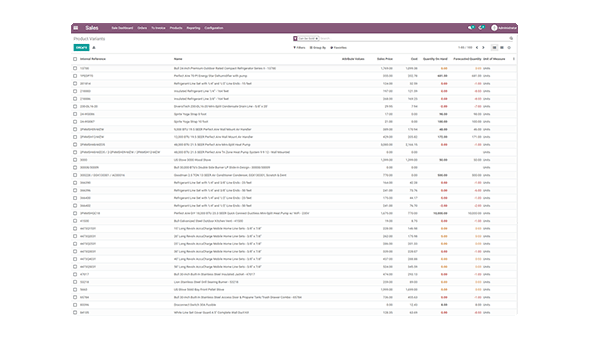Viewport: 590px width, 360px height.
Task: Open the Reporting menu
Action: coord(193,28)
